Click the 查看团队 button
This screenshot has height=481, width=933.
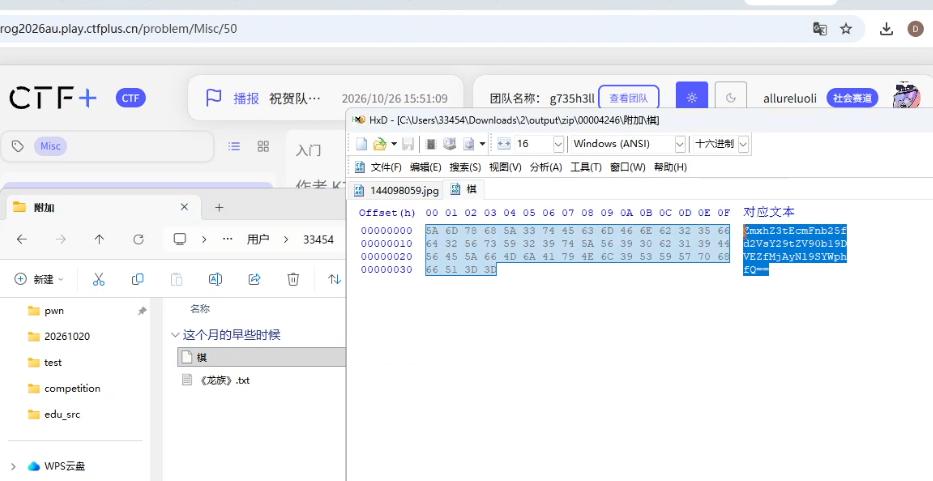click(x=628, y=98)
